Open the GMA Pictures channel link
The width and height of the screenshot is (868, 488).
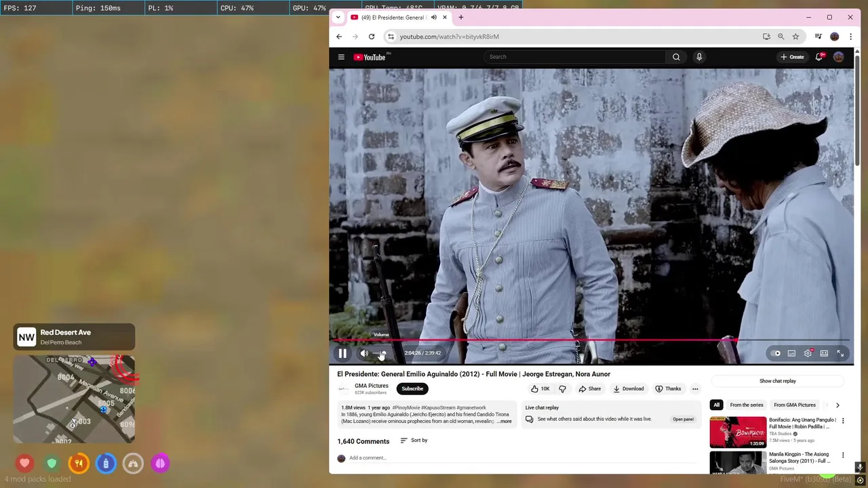click(x=372, y=386)
